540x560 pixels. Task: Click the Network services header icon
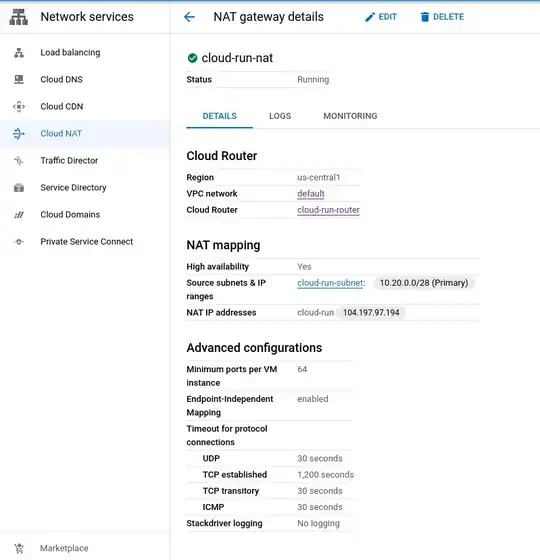point(18,17)
